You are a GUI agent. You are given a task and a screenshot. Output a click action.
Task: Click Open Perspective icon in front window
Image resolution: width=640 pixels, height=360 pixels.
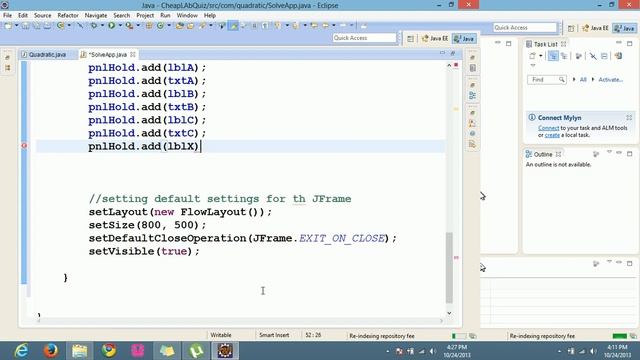pyautogui.click(x=410, y=38)
